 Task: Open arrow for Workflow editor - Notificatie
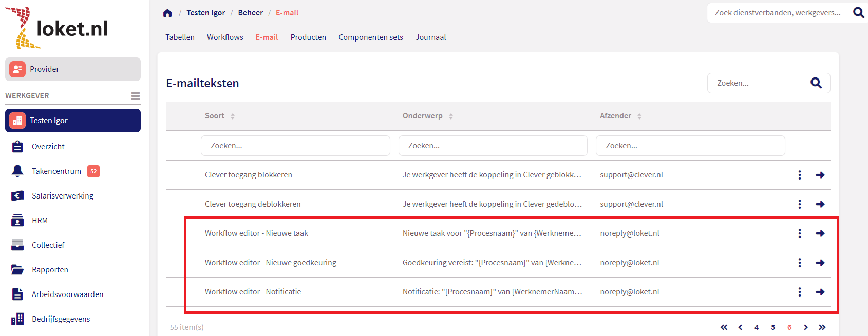(x=820, y=292)
